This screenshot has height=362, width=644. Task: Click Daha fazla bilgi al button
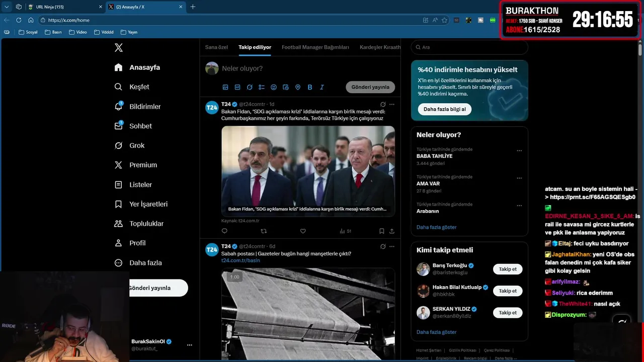point(444,109)
